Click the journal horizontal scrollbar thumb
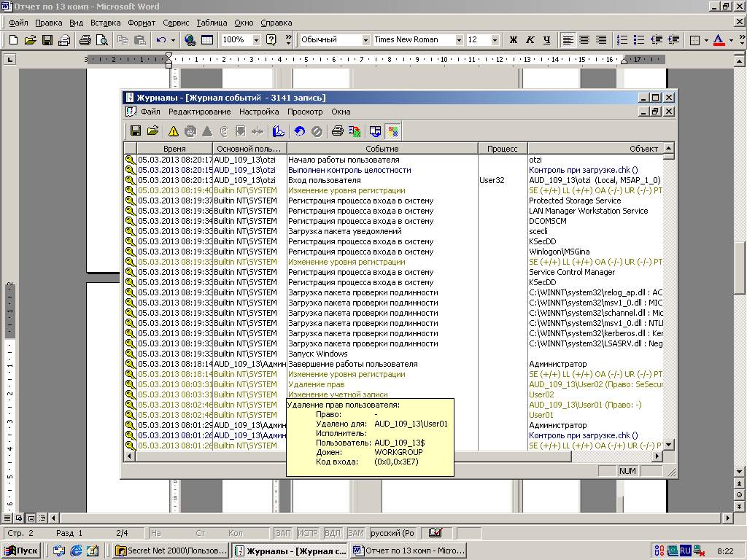The image size is (747, 560). pyautogui.click(x=353, y=456)
